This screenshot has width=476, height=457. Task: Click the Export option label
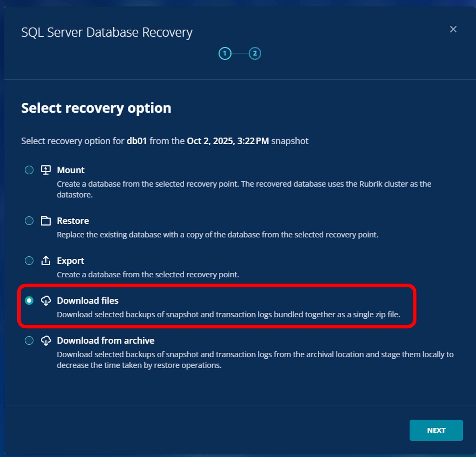pyautogui.click(x=70, y=261)
